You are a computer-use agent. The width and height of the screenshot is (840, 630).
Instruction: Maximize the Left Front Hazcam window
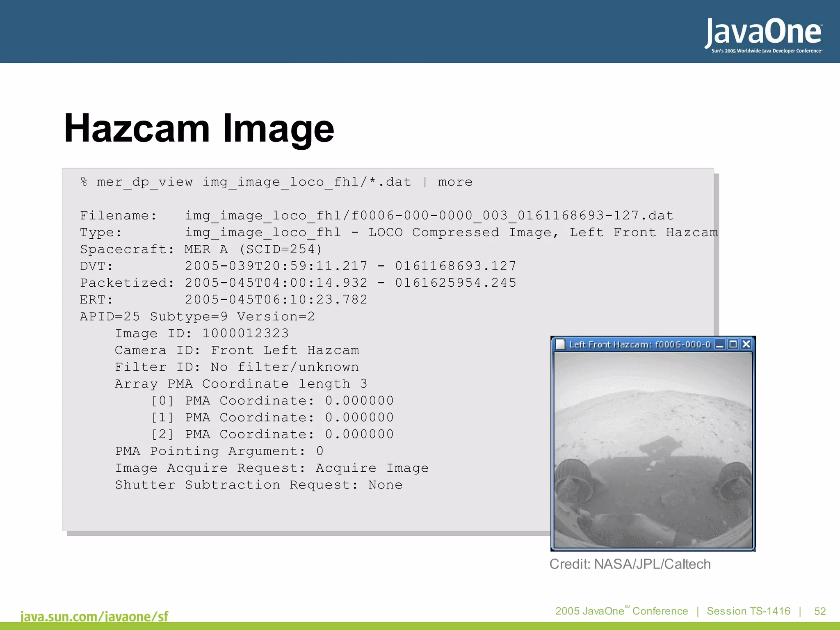tap(733, 345)
